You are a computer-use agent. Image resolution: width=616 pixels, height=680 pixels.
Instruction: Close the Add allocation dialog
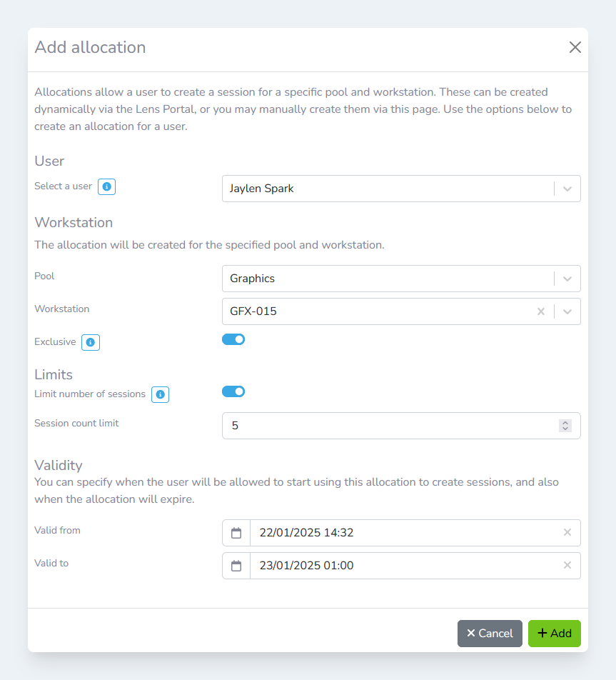[x=575, y=48]
